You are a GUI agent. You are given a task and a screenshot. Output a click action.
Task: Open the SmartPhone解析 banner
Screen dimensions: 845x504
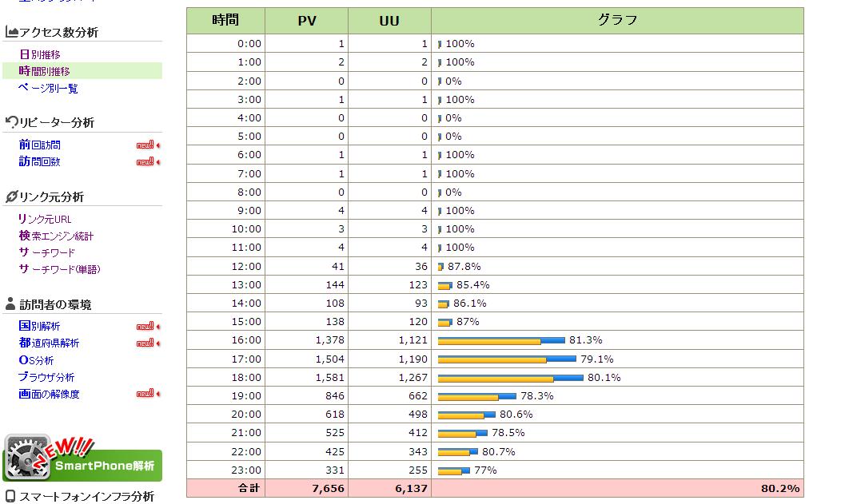pos(82,459)
